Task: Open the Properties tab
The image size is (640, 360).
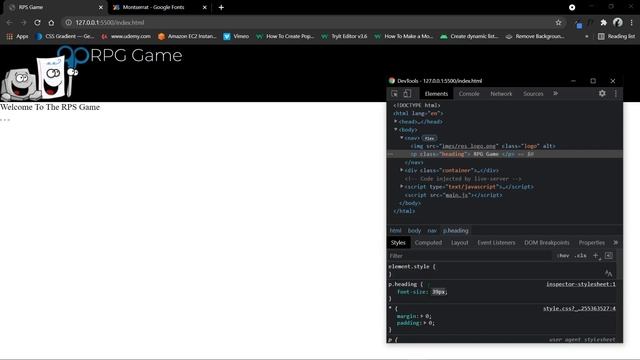Action: (x=591, y=242)
